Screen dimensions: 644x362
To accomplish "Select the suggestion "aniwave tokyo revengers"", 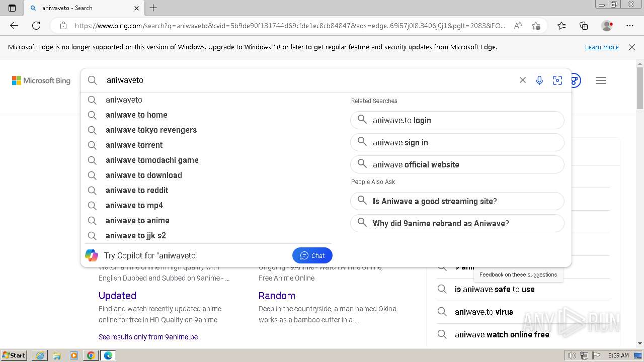I will pyautogui.click(x=206, y=130).
